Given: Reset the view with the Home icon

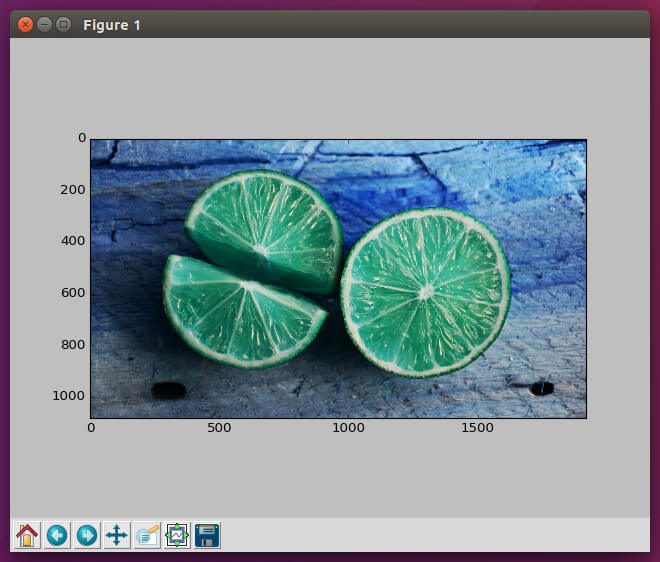Looking at the screenshot, I should click(x=27, y=535).
